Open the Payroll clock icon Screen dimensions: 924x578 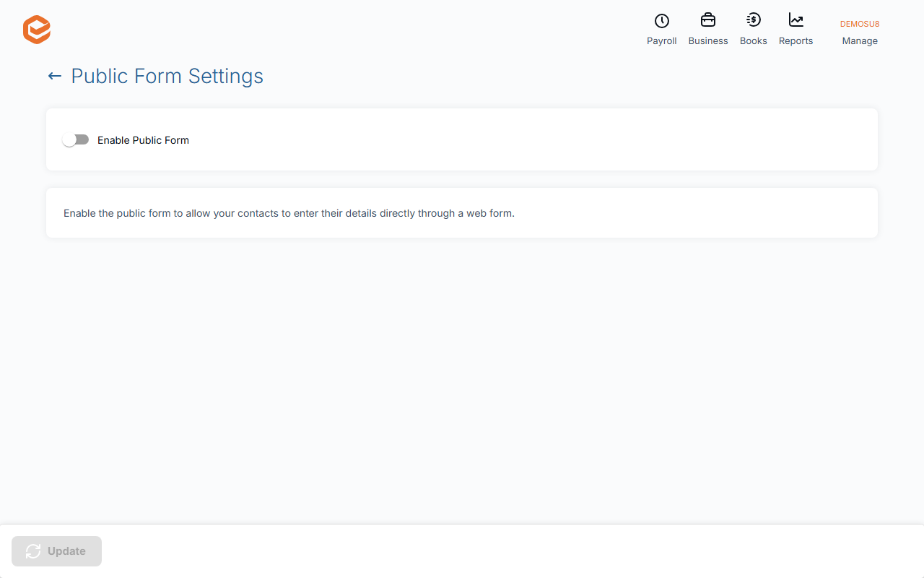point(661,21)
